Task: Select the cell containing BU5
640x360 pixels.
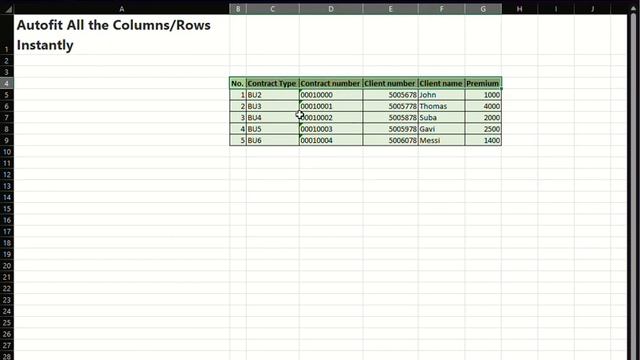Action: pyautogui.click(x=273, y=129)
